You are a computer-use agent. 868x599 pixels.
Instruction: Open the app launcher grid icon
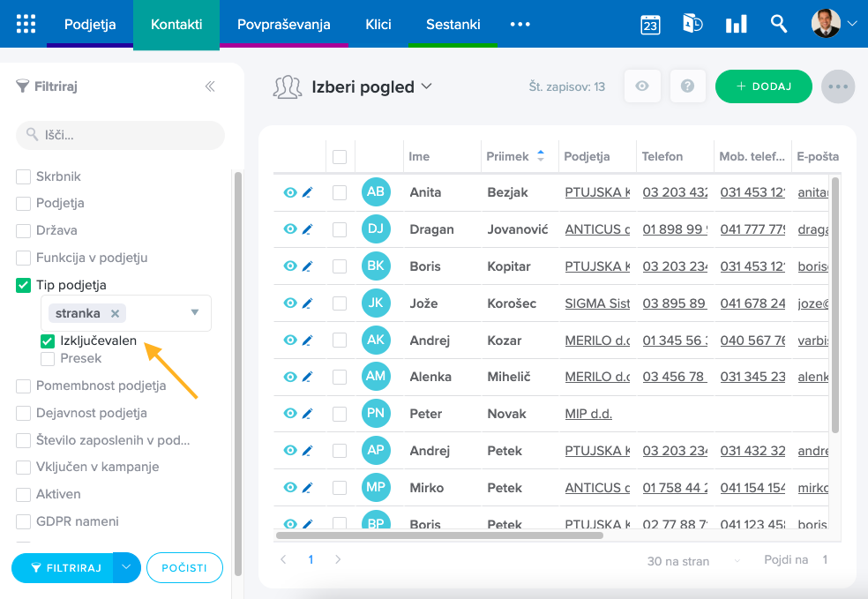[x=26, y=24]
